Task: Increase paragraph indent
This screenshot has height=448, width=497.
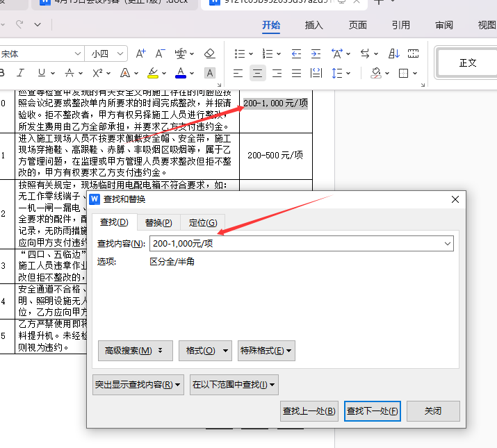Action: pyautogui.click(x=316, y=53)
